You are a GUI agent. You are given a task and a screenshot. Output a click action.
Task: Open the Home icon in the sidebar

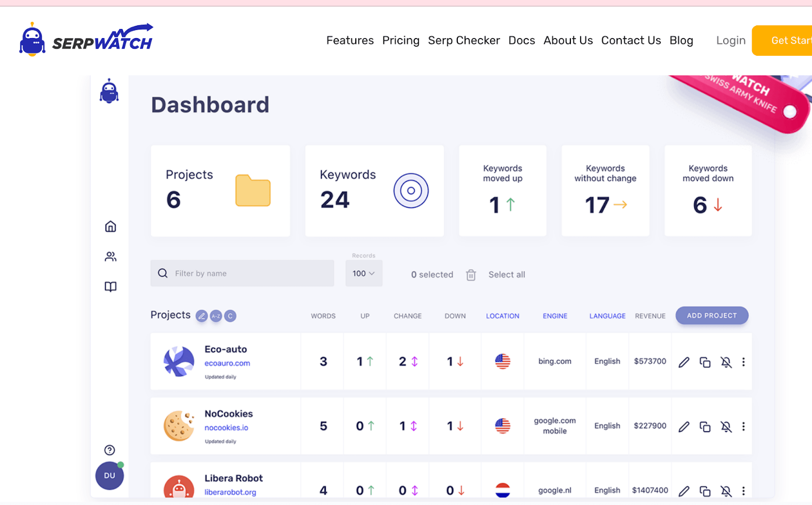[x=110, y=227]
